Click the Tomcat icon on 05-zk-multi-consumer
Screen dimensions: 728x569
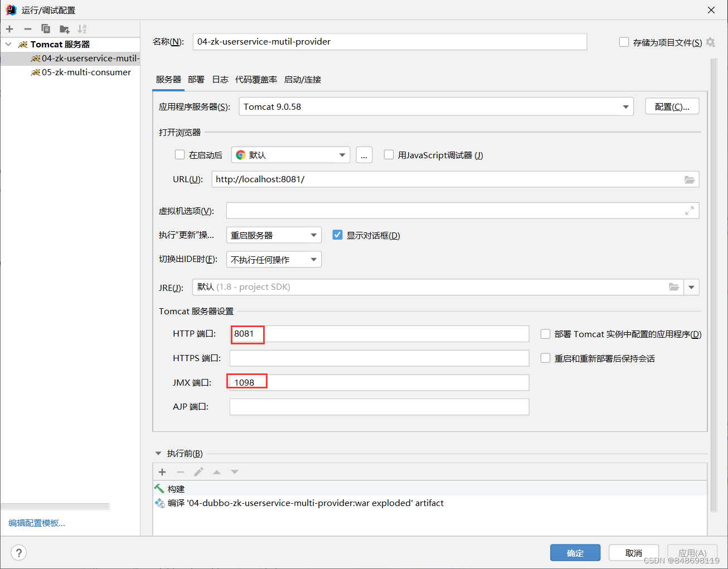click(36, 72)
